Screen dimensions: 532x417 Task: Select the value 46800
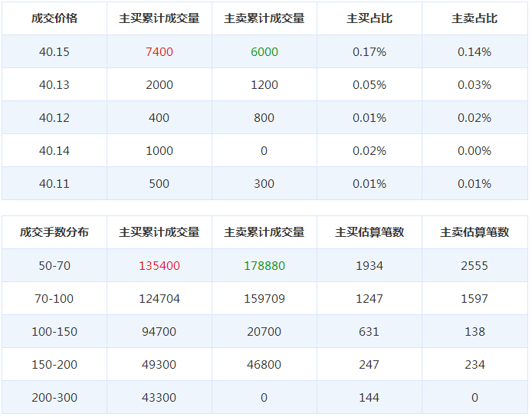(264, 364)
